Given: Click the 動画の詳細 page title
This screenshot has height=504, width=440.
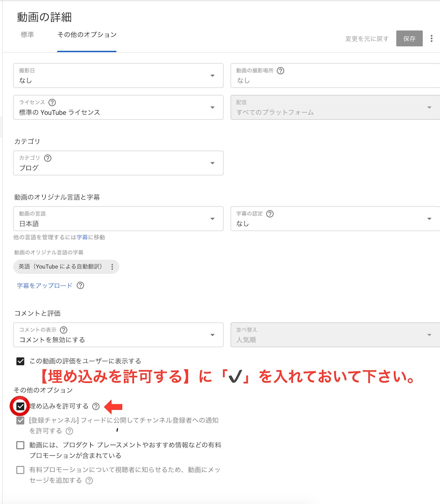Looking at the screenshot, I should [x=44, y=17].
